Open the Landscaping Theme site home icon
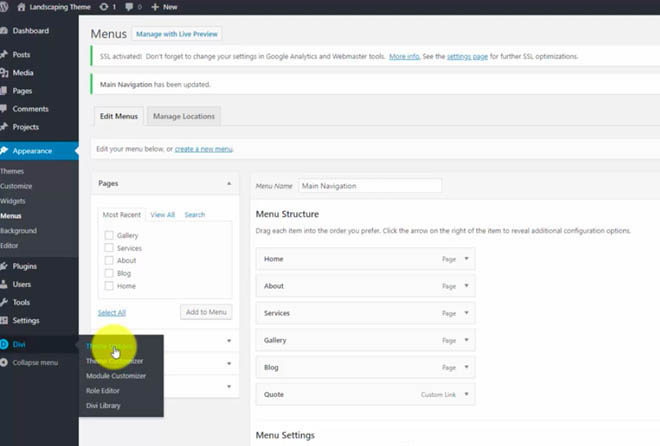The height and width of the screenshot is (446, 660). tap(21, 7)
